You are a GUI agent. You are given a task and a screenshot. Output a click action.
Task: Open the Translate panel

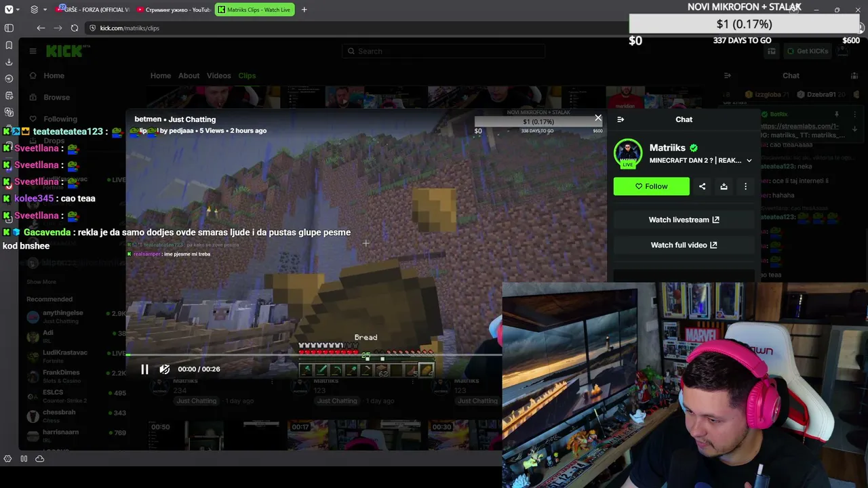coord(9,112)
